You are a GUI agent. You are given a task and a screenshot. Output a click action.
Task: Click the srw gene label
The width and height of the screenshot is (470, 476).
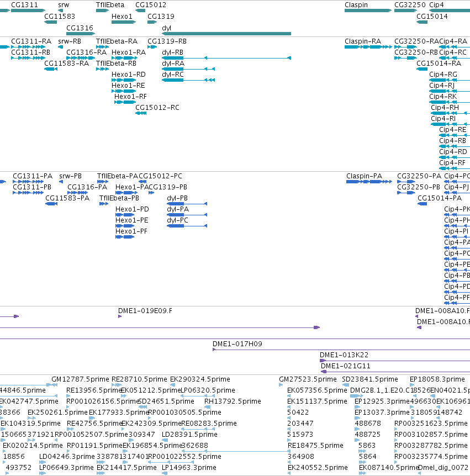point(64,5)
